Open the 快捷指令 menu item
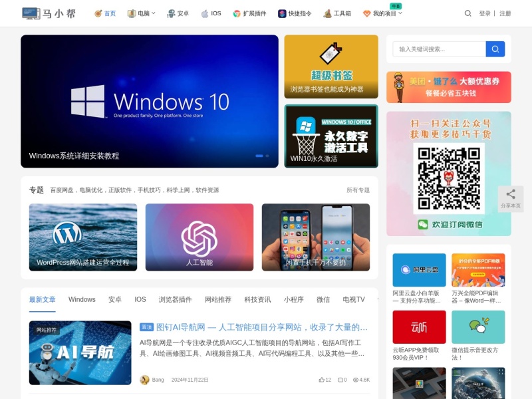The image size is (532, 399). (295, 13)
